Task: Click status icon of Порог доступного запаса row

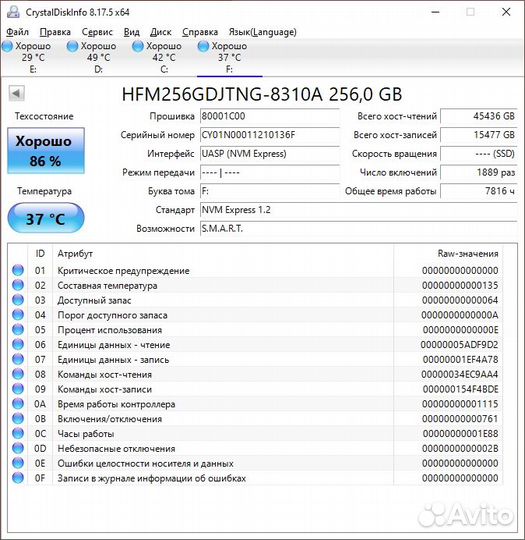Action: tap(18, 315)
